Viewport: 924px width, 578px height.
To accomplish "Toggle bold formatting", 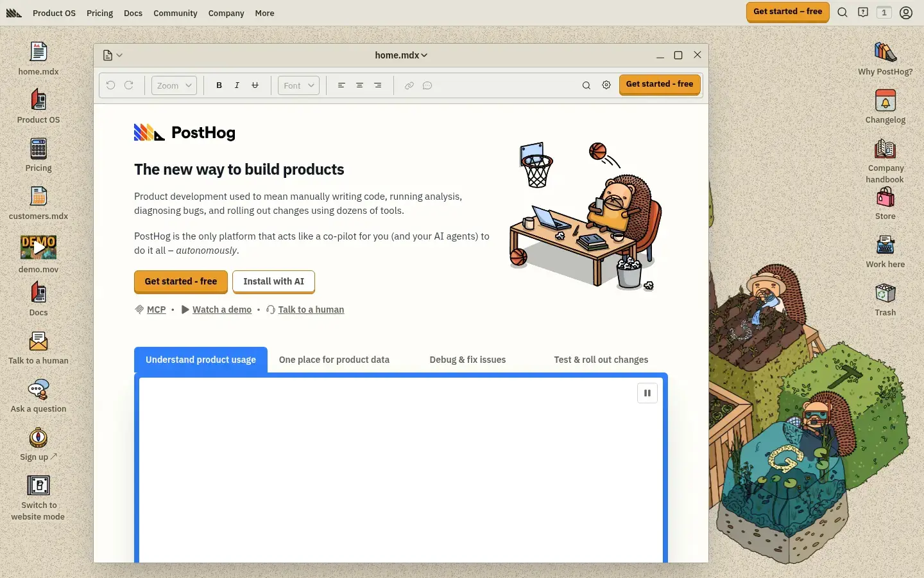I will (x=219, y=85).
